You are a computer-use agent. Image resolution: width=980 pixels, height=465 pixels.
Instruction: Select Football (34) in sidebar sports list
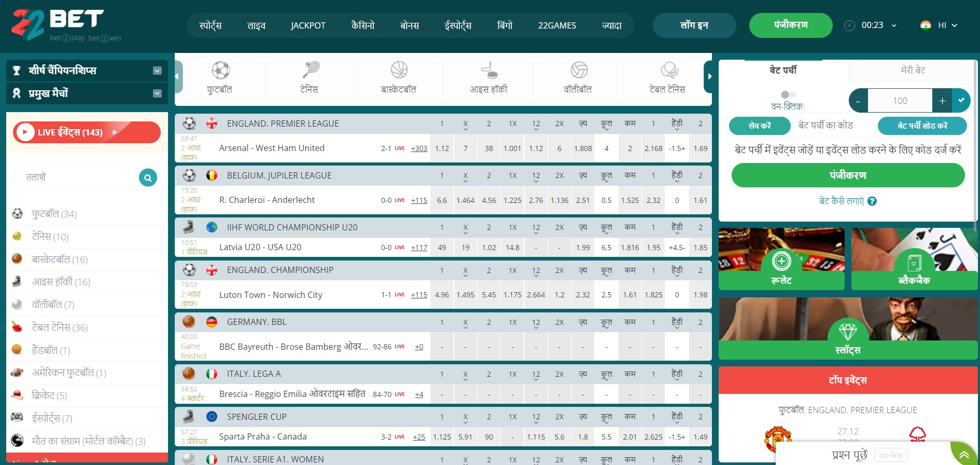pos(87,214)
